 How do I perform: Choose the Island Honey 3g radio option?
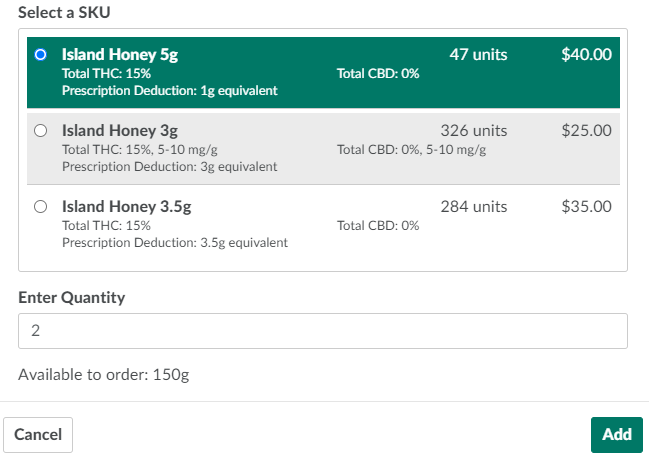click(x=40, y=131)
